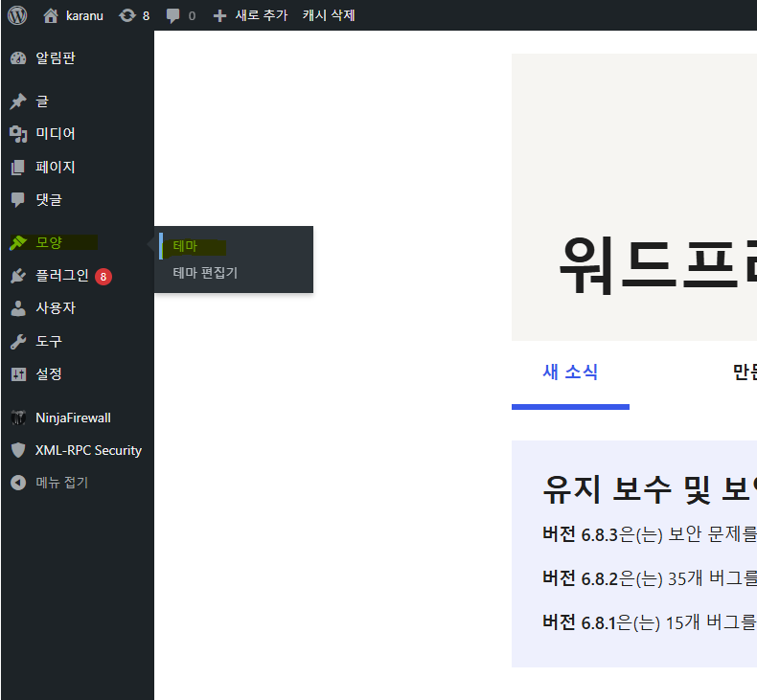Screen dimensions: 757x700
Task: Click the red plugin update badge 8
Action: [103, 277]
